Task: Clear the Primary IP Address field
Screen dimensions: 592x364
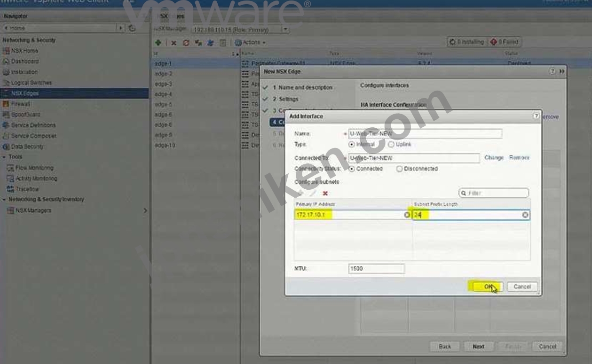Action: (407, 215)
